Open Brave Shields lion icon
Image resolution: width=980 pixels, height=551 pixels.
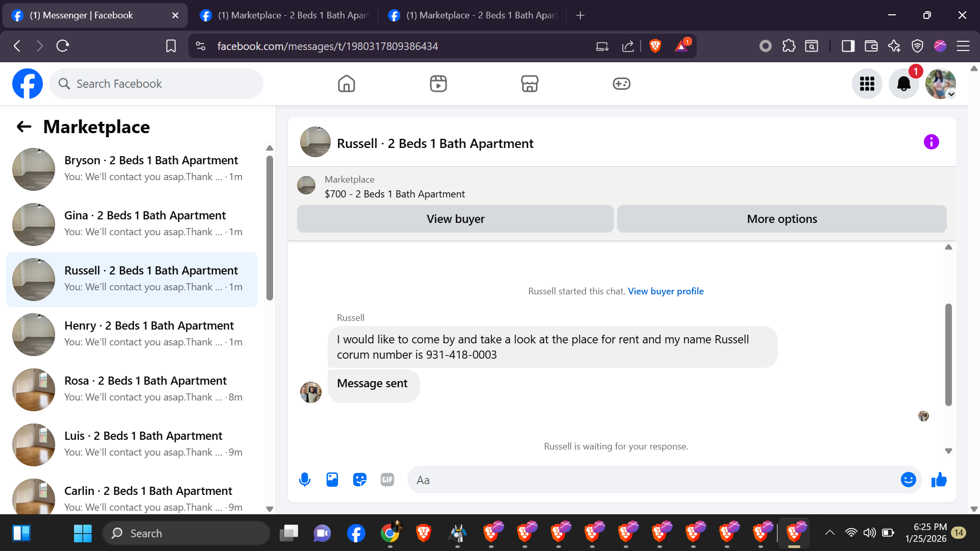[655, 46]
